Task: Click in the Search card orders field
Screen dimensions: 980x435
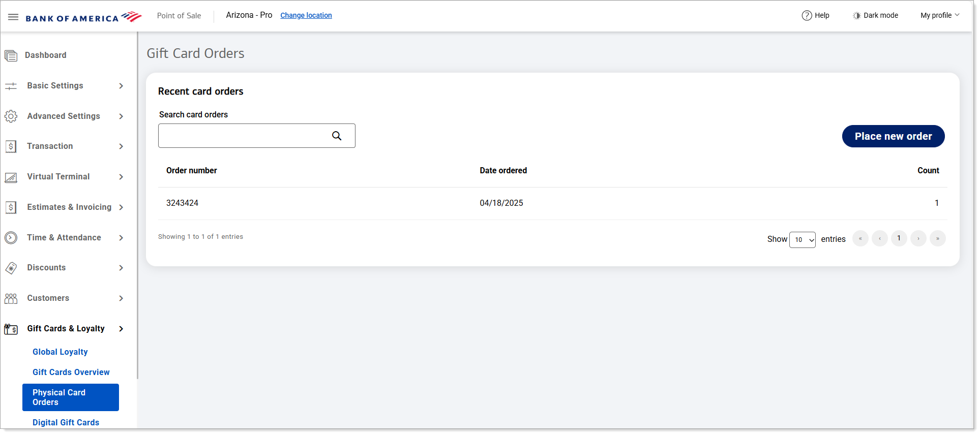Action: point(244,136)
